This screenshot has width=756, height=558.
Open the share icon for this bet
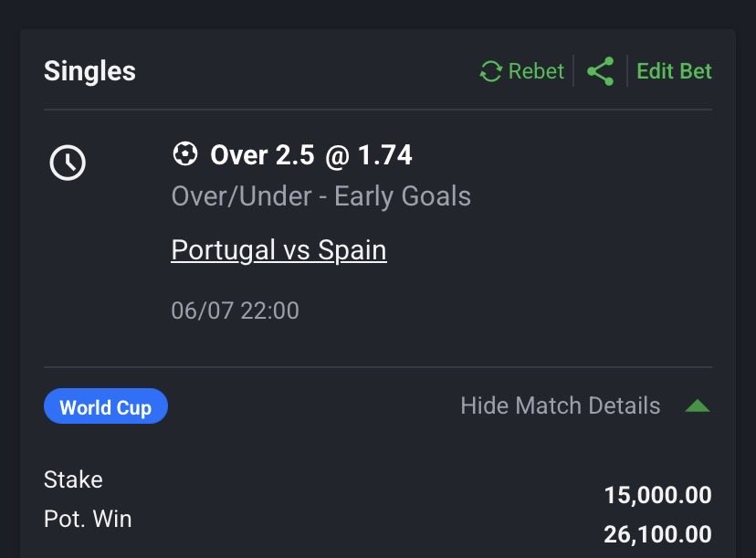(x=600, y=71)
